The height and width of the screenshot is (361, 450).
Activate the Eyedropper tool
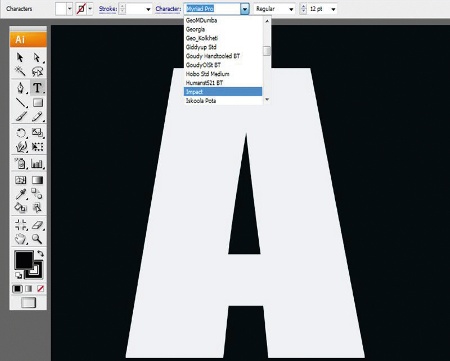[x=20, y=194]
